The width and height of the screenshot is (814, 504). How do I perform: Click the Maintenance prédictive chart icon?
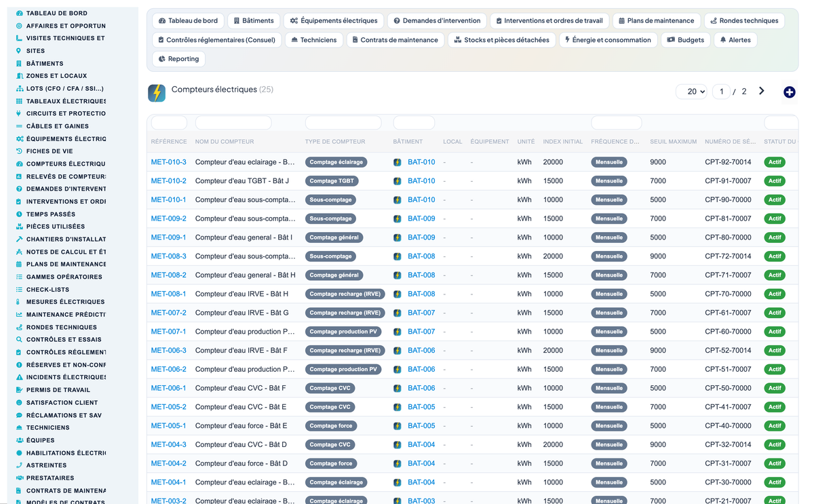pos(19,314)
